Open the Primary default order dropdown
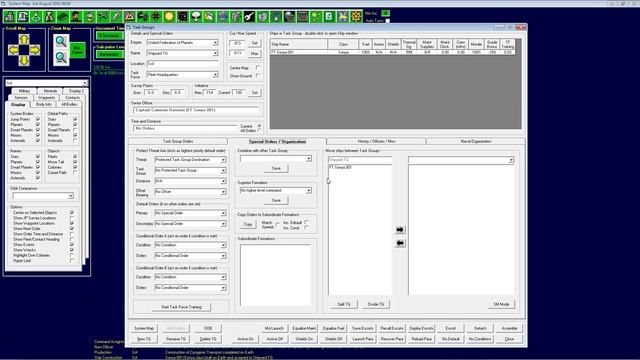 [x=223, y=213]
